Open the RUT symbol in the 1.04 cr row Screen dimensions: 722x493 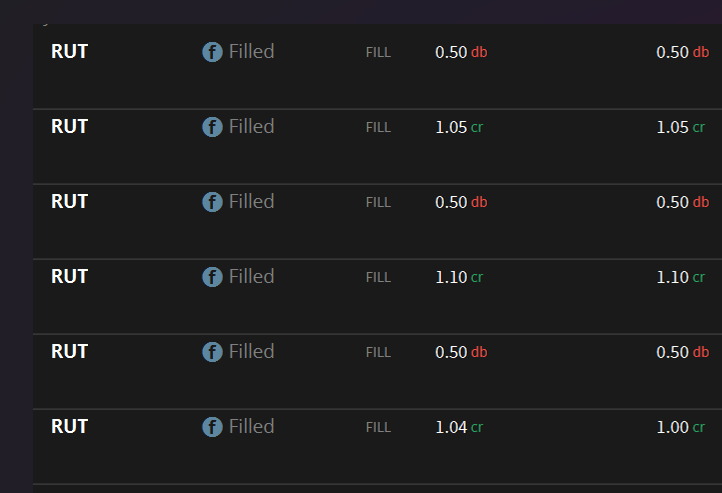click(x=69, y=427)
